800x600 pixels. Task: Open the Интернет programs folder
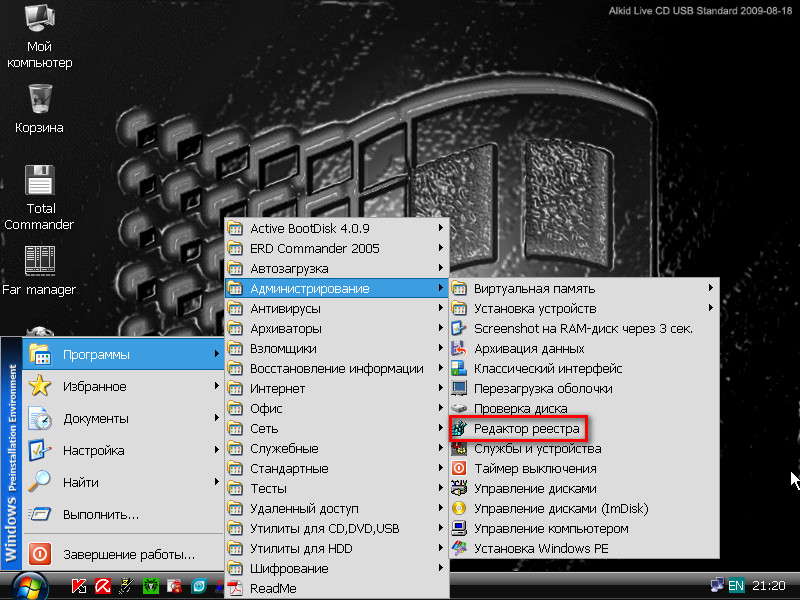coord(337,388)
